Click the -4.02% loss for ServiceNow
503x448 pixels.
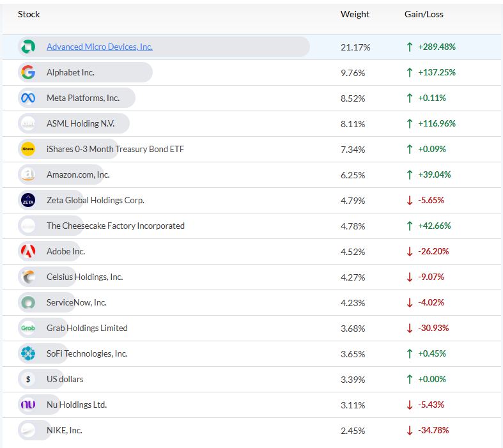coord(431,302)
